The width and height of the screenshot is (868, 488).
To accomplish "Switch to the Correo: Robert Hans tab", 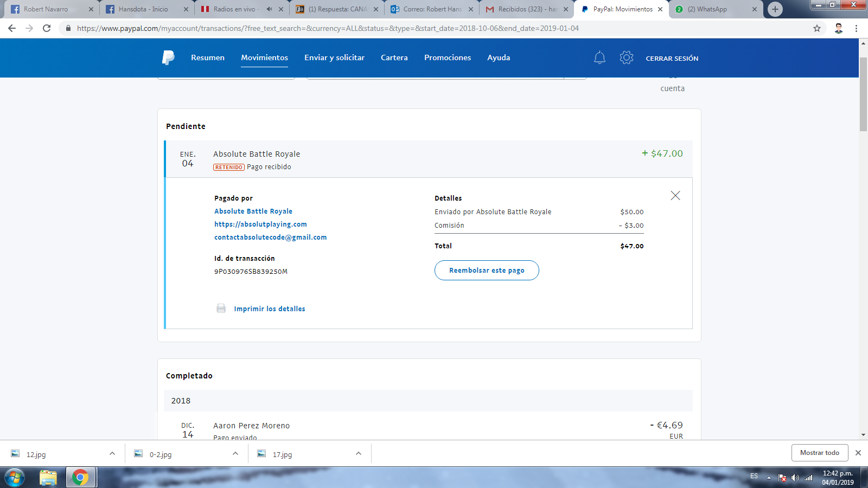I will 431,9.
